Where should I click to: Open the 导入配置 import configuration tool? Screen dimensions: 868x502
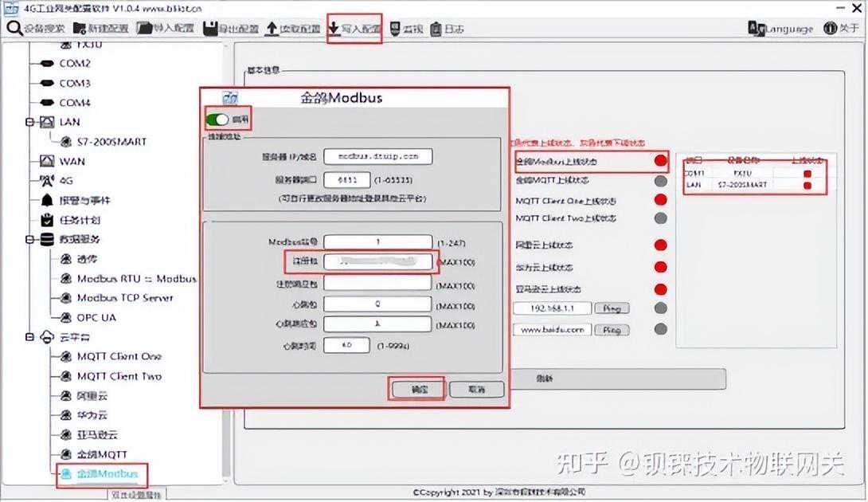coord(145,28)
